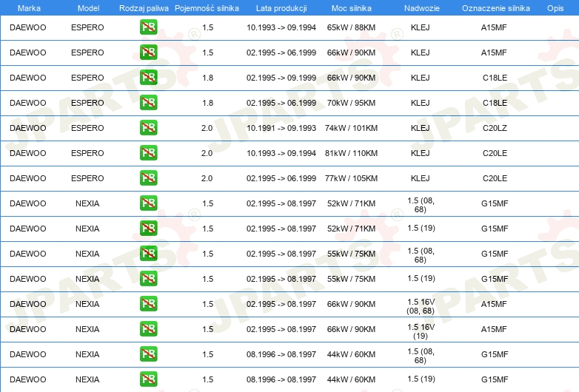Click the fuel icon in the Espero 1.5 66kW / 90KM row

(148, 52)
